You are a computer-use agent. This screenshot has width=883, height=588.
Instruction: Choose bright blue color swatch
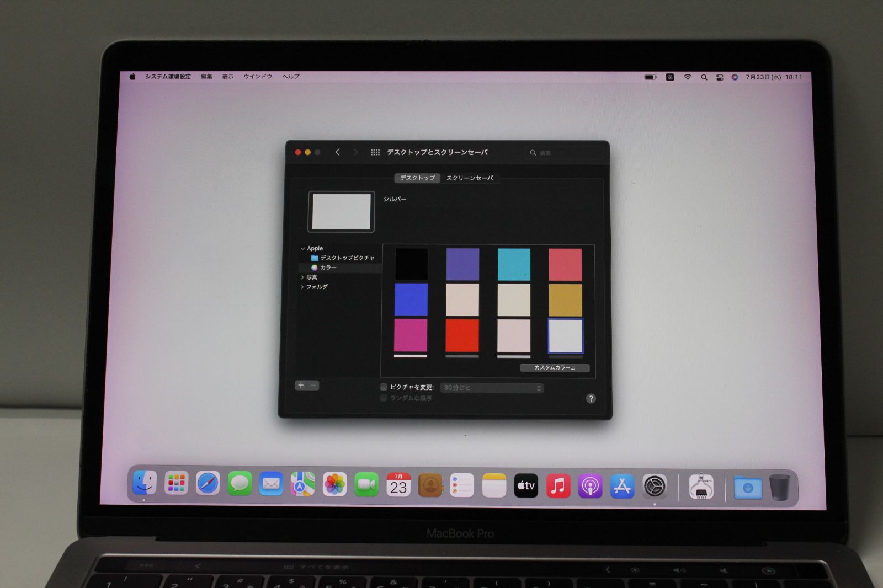click(411, 300)
